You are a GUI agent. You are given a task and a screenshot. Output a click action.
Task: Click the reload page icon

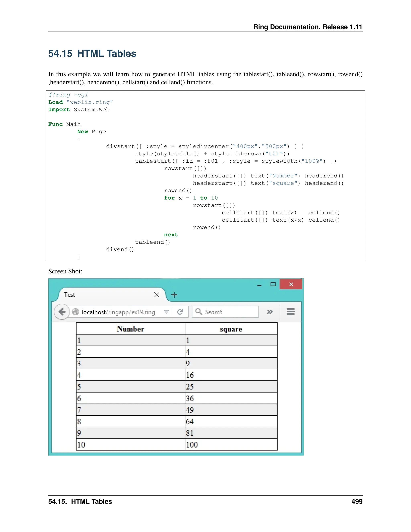point(180,312)
